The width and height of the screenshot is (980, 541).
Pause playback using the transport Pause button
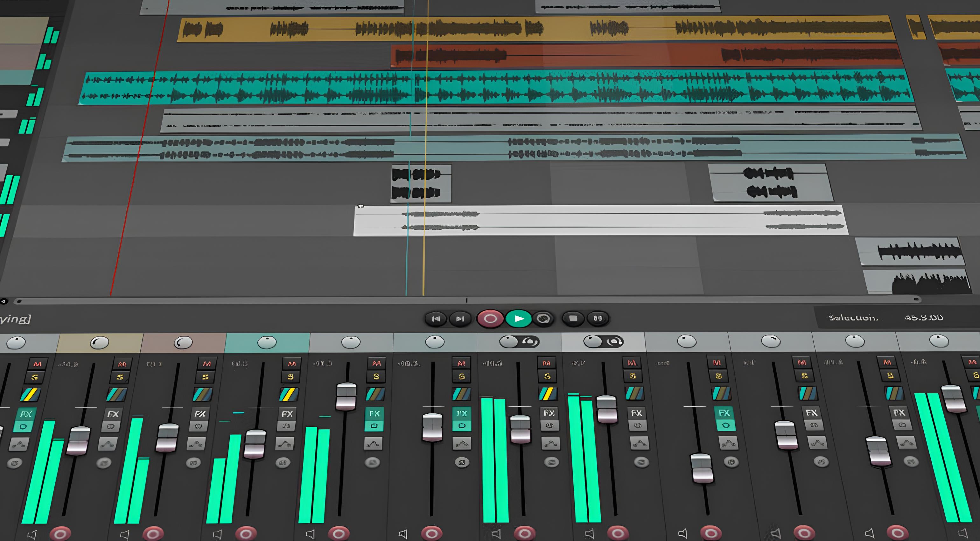pyautogui.click(x=598, y=318)
